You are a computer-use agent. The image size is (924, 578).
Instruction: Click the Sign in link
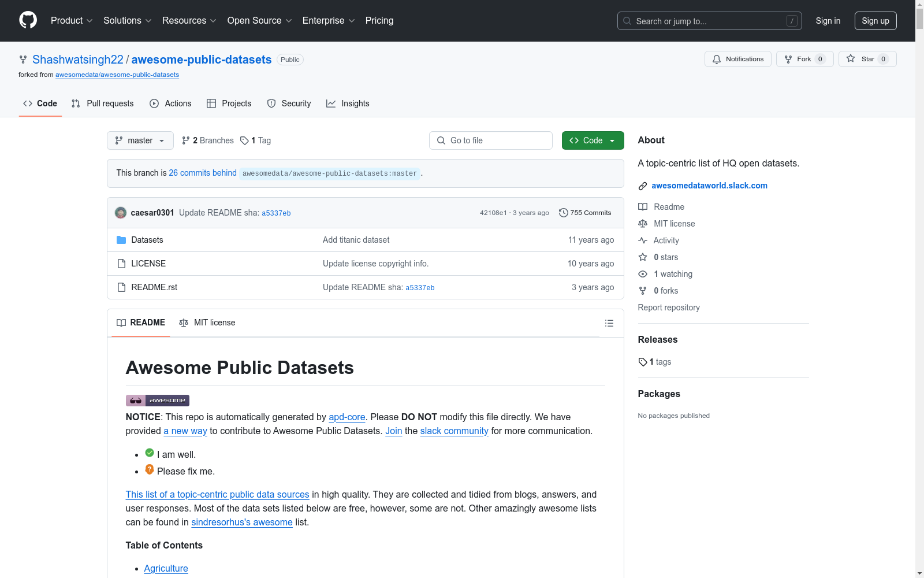click(x=828, y=21)
